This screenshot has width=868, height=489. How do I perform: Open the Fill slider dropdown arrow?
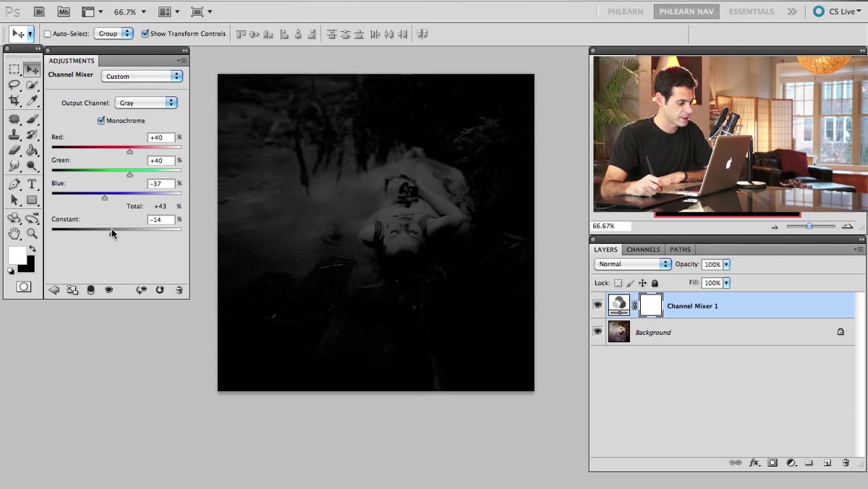pos(726,283)
